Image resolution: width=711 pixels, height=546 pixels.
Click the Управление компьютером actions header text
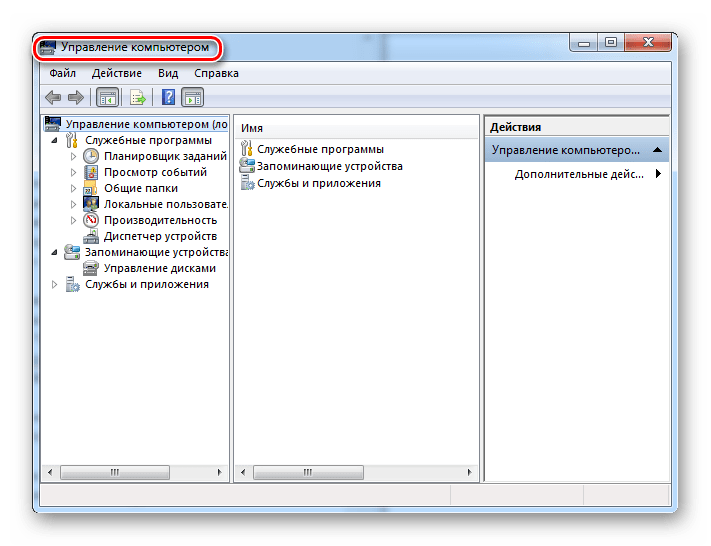pos(565,150)
